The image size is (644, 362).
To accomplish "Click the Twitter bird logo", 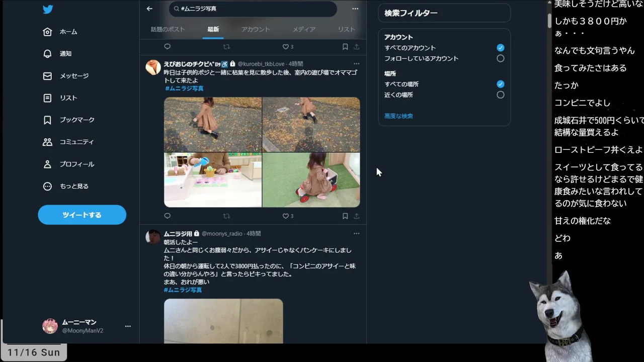I will (x=48, y=9).
